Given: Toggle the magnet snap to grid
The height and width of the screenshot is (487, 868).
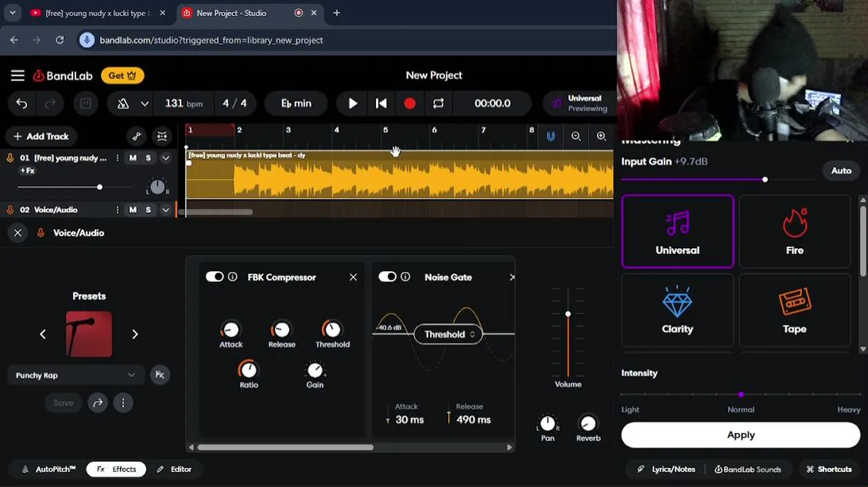Looking at the screenshot, I should [551, 136].
